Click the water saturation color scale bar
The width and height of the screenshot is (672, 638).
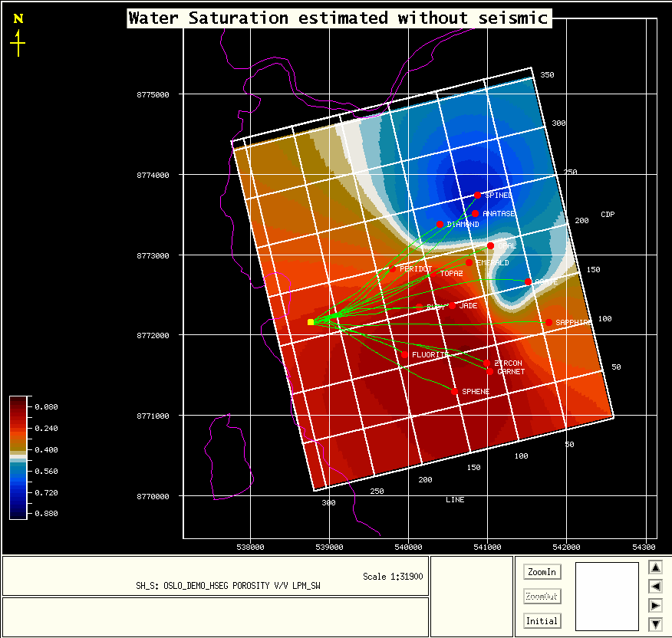click(x=18, y=458)
